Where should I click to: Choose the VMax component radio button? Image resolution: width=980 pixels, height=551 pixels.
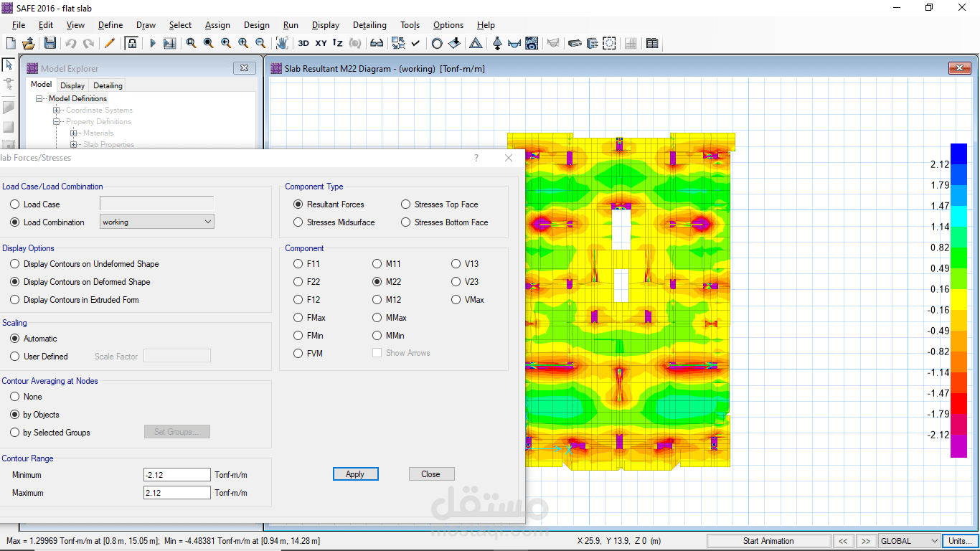click(x=456, y=300)
